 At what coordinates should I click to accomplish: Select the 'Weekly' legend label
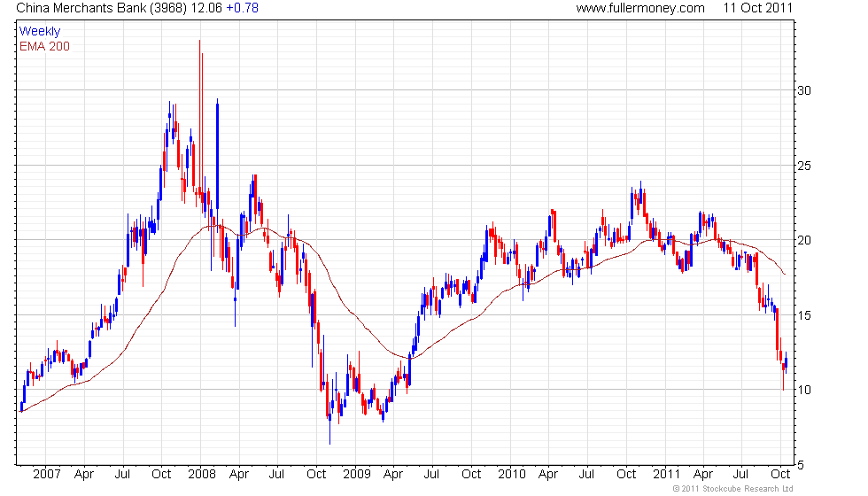coord(40,32)
